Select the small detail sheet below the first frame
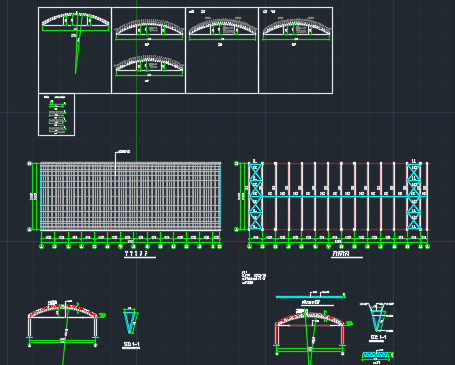The image size is (455, 365). point(56,115)
